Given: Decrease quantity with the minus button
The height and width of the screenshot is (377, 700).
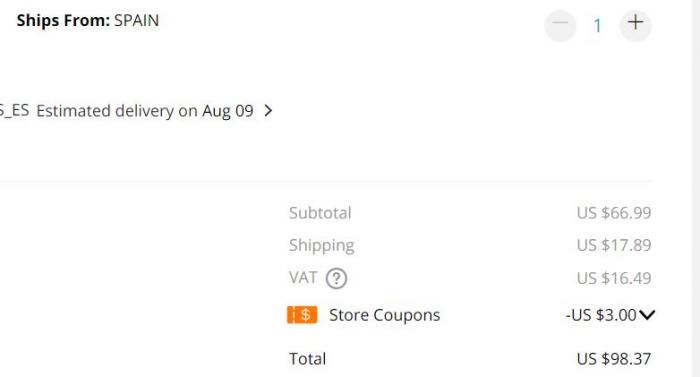Looking at the screenshot, I should [560, 25].
